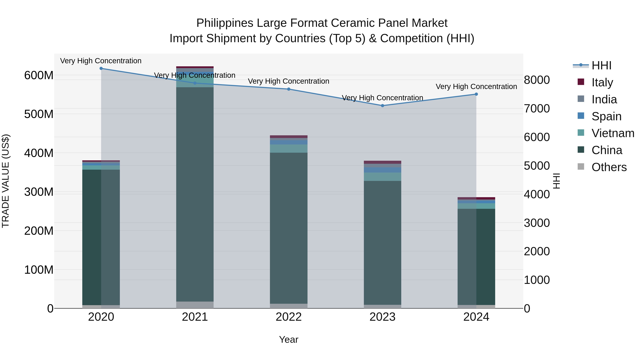
Task: Click the Spain blue legend swatch
Action: click(581, 116)
